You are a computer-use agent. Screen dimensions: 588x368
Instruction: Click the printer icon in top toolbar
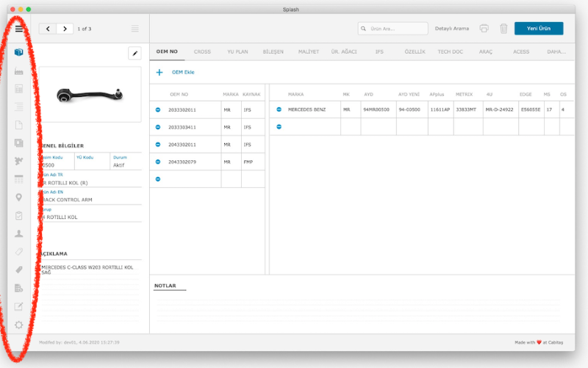point(484,29)
